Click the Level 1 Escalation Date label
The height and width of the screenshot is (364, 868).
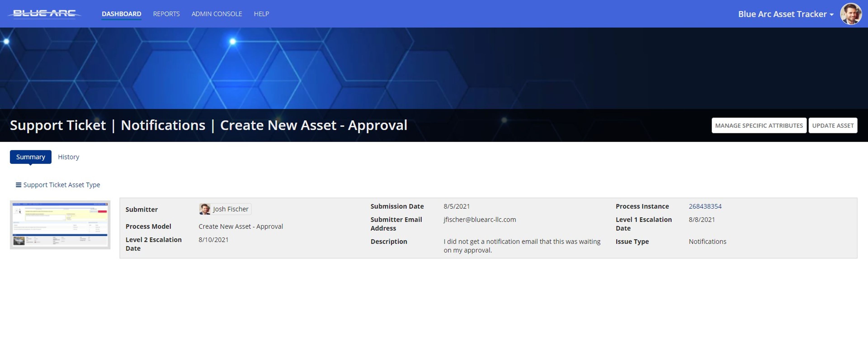pyautogui.click(x=644, y=224)
